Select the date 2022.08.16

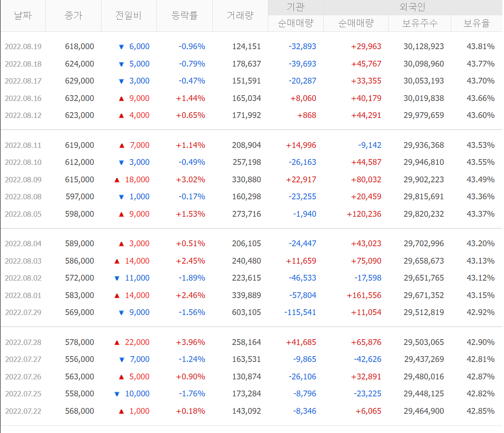(23, 98)
